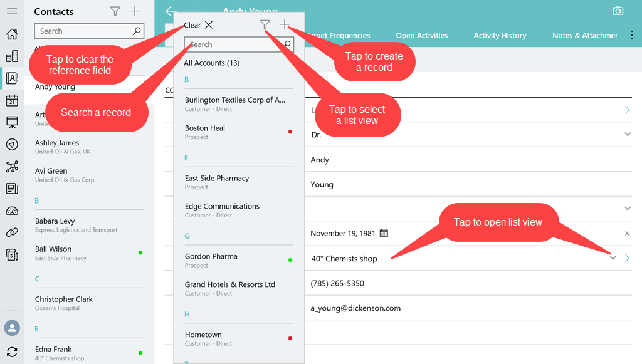Open the user profile avatar icon
642x364 pixels.
(11, 328)
